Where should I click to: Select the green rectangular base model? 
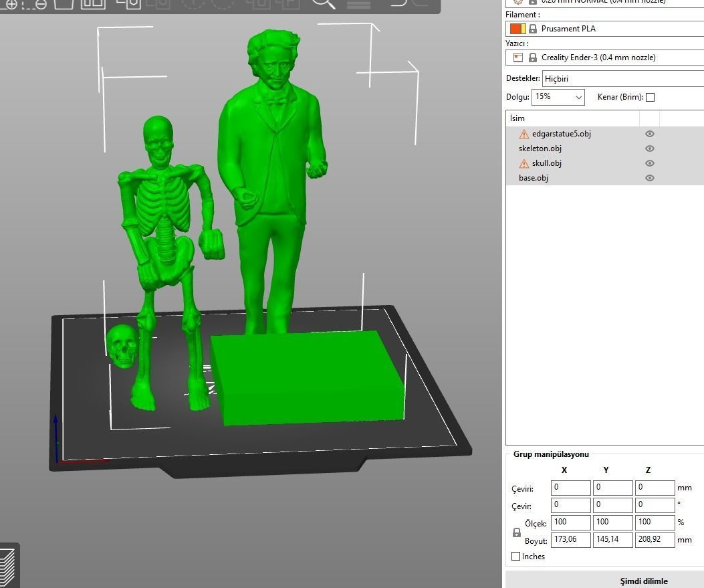click(308, 378)
